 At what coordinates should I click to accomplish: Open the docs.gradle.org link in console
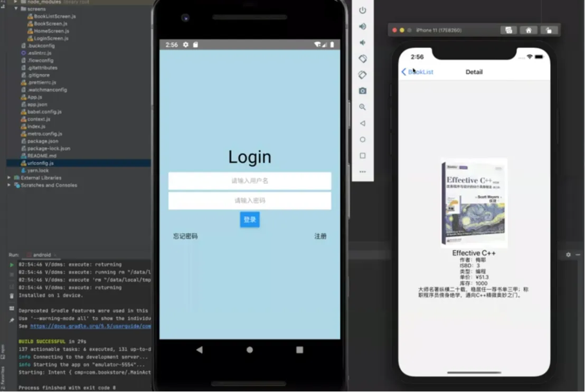click(x=91, y=327)
